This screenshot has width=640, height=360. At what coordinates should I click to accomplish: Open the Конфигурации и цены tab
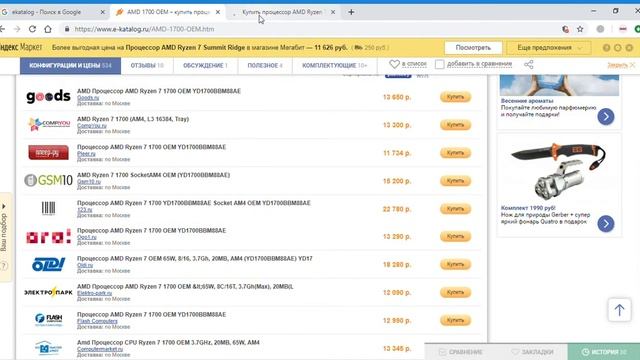(x=70, y=65)
